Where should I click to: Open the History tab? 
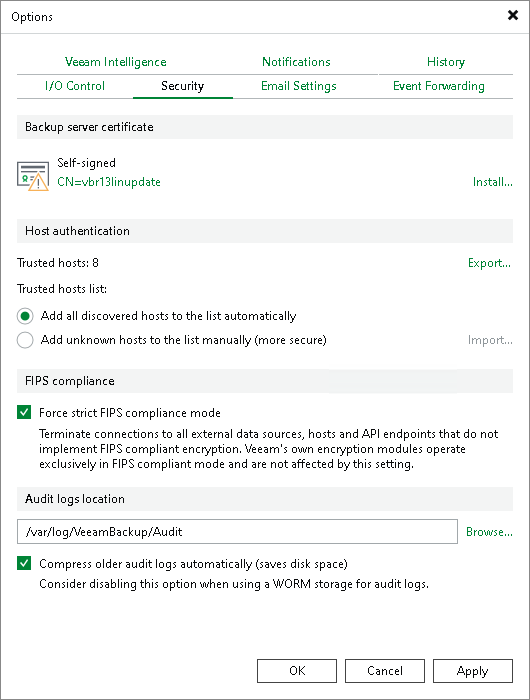click(x=446, y=62)
